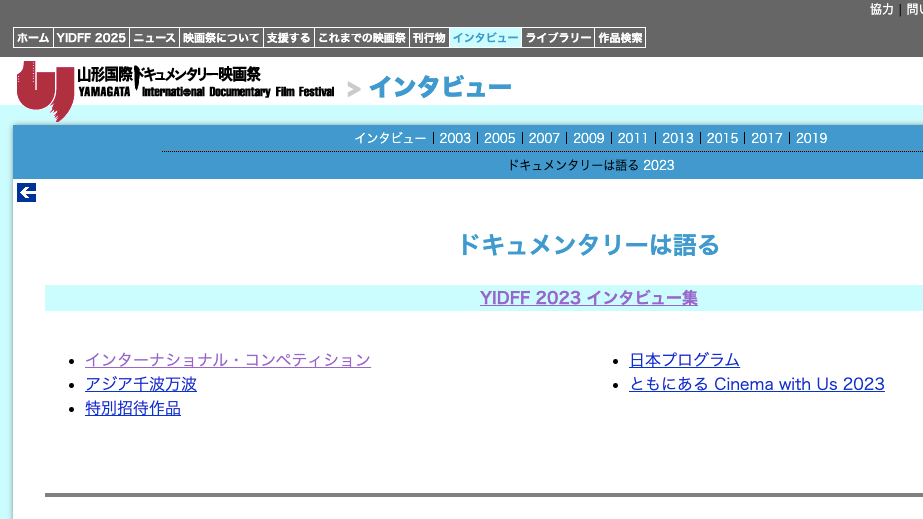This screenshot has height=519, width=923.
Task: Open the 2015 interview archive
Action: [722, 138]
